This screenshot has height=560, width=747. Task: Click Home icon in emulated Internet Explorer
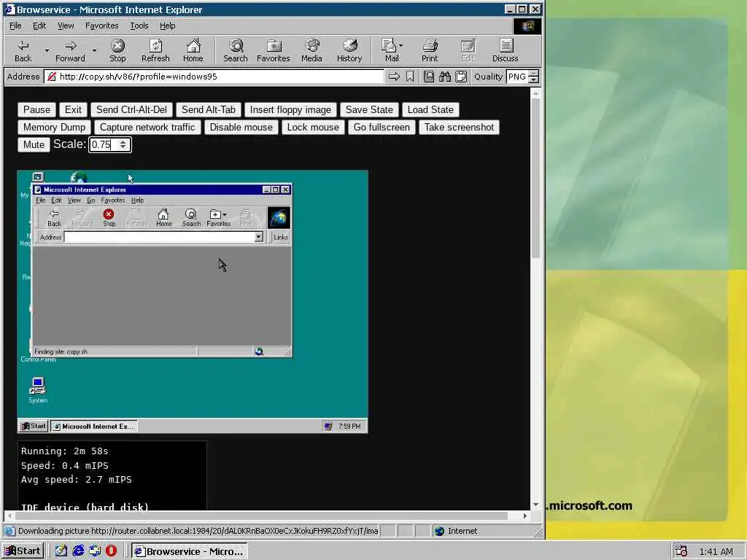click(164, 217)
